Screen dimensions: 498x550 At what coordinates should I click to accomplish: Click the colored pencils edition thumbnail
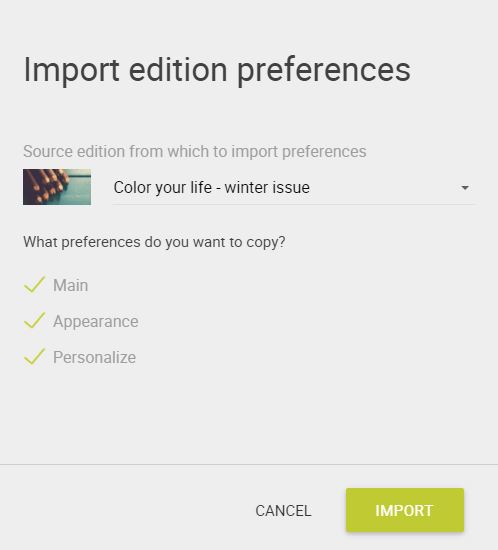57,187
